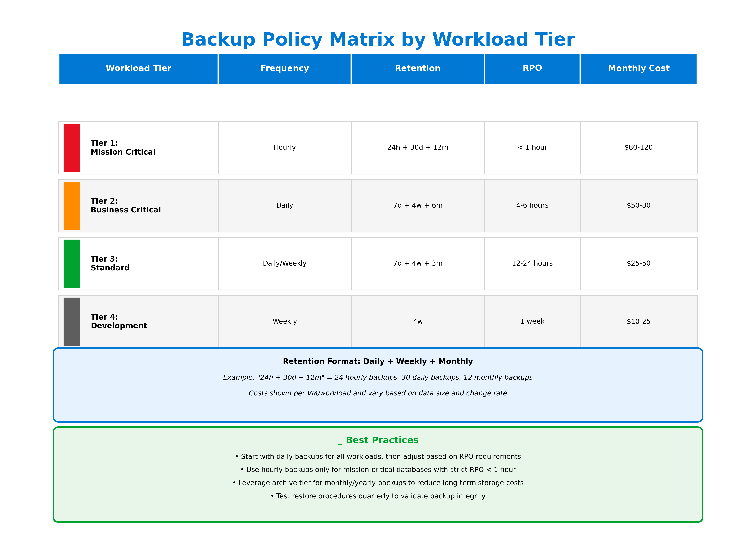Image resolution: width=756 pixels, height=538 pixels.
Task: Click the $25-50 monthly cost cell
Action: (638, 263)
